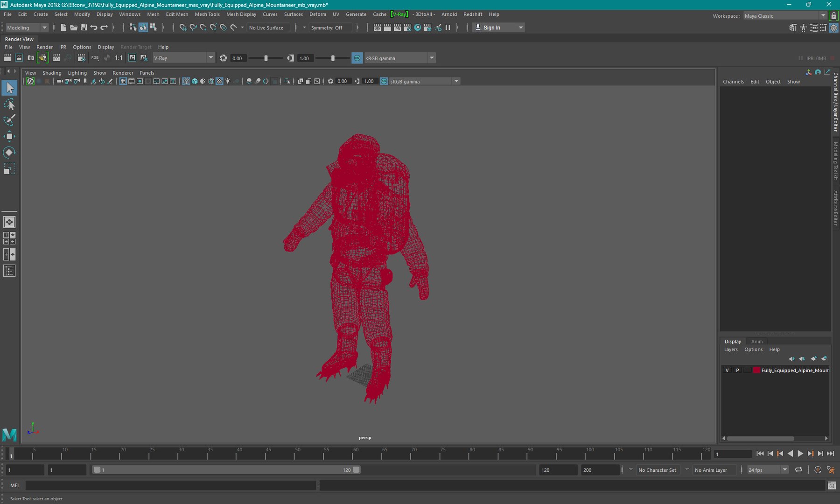Open the Mesh Tools menu
Viewport: 840px width, 504px height.
click(207, 14)
